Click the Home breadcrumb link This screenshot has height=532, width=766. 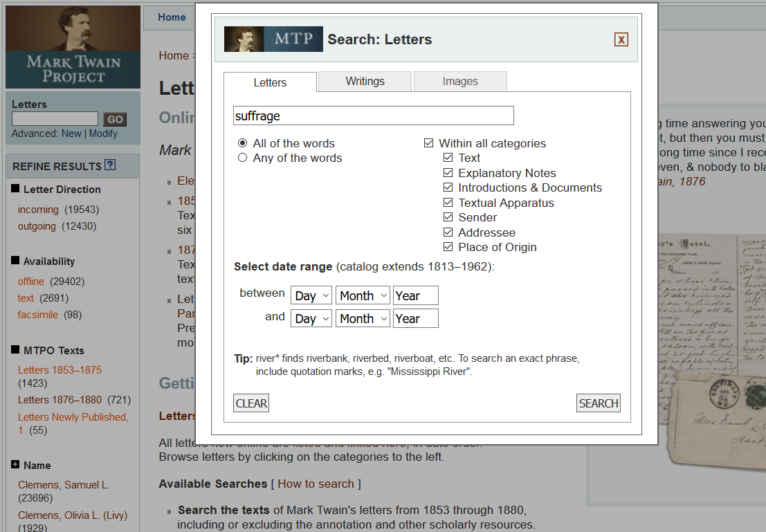point(174,56)
